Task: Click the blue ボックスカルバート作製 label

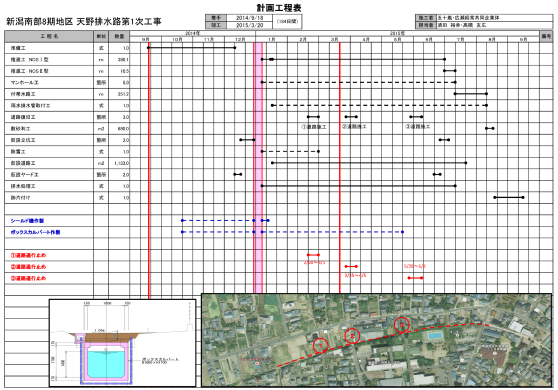Action: (35, 232)
